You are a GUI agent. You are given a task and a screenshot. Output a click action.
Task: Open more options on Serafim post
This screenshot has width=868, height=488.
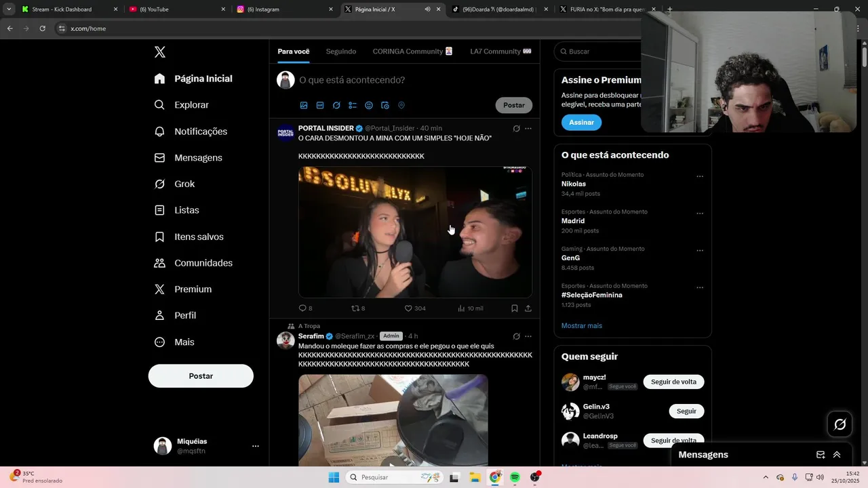(x=528, y=336)
